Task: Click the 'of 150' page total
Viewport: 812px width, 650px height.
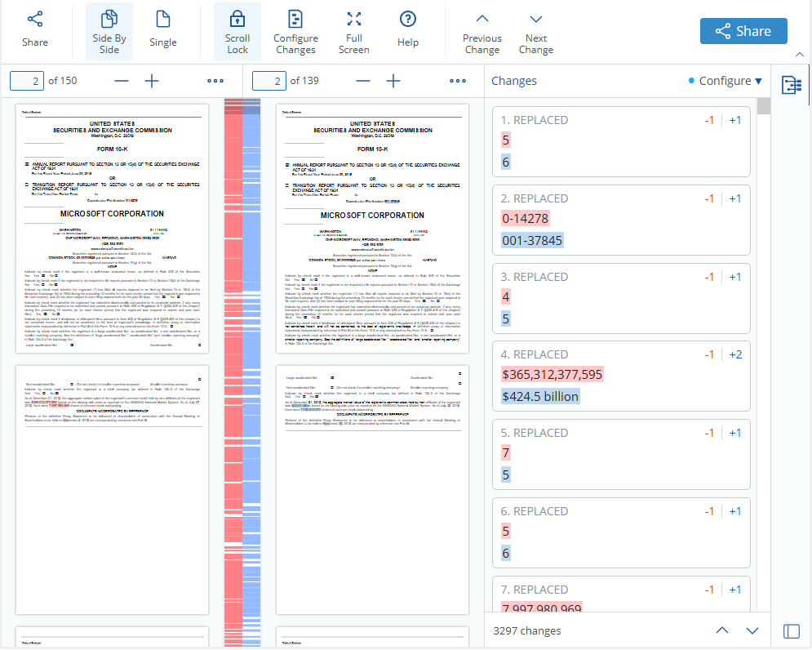Action: click(63, 81)
